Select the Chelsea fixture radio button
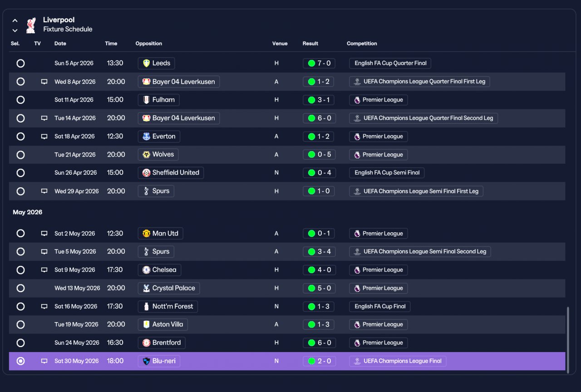 (20, 270)
